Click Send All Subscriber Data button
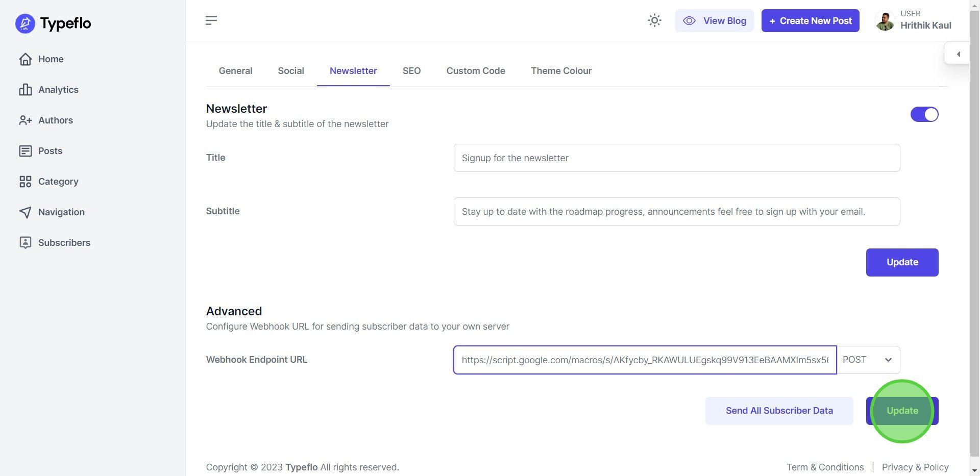980x476 pixels. click(x=779, y=411)
